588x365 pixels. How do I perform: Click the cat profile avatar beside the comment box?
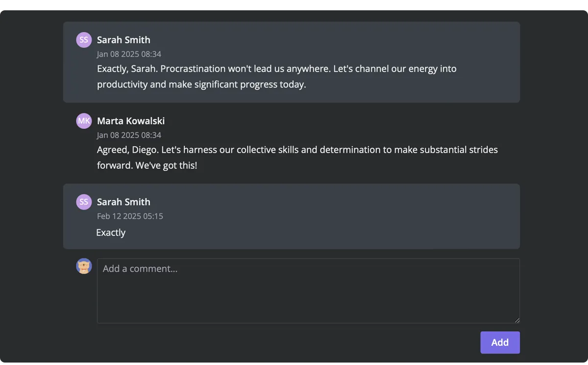[84, 266]
